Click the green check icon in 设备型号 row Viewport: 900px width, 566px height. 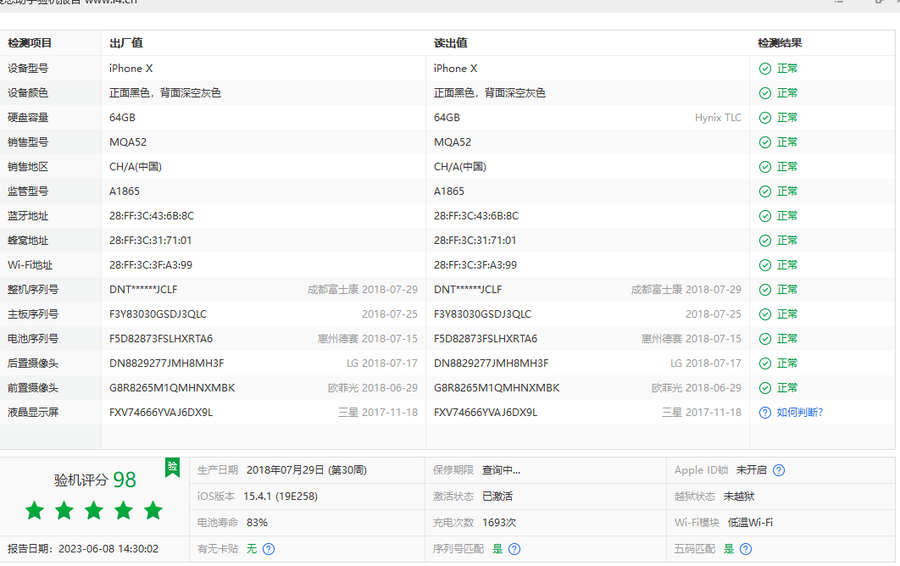click(765, 68)
